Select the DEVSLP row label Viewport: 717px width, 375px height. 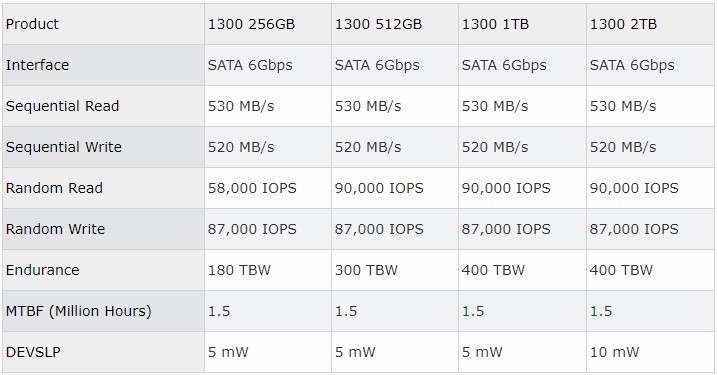coord(103,352)
